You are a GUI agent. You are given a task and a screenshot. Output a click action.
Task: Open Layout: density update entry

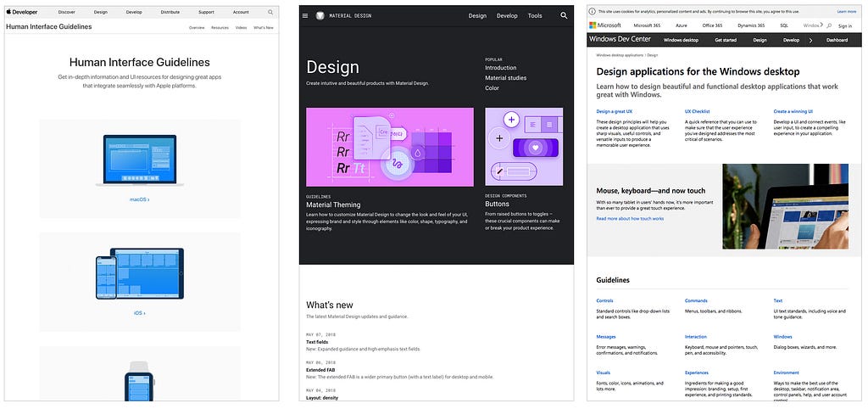[x=321, y=397]
